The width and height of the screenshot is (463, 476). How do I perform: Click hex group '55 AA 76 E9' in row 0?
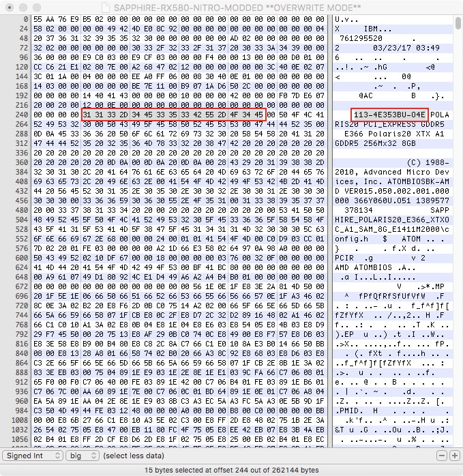click(56, 19)
